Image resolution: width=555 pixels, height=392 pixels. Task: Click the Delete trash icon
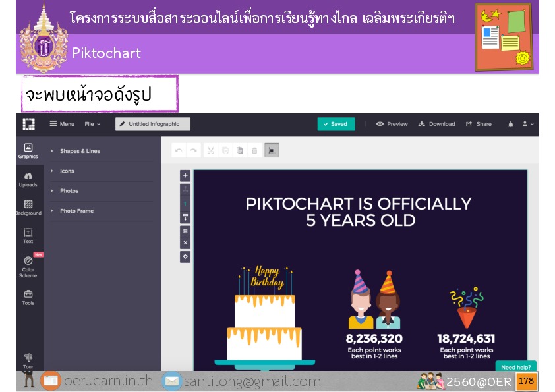(x=254, y=150)
